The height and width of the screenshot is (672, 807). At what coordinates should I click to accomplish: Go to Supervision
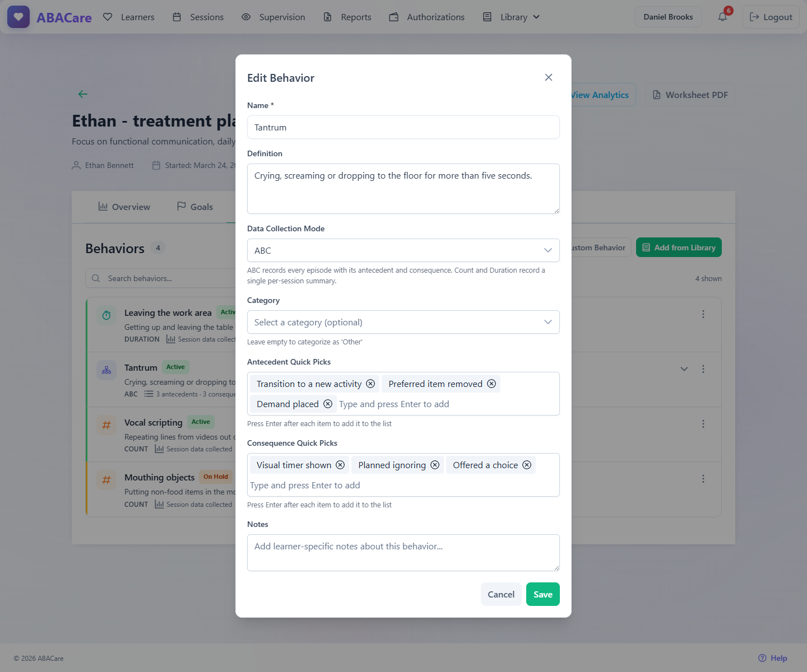coord(273,17)
